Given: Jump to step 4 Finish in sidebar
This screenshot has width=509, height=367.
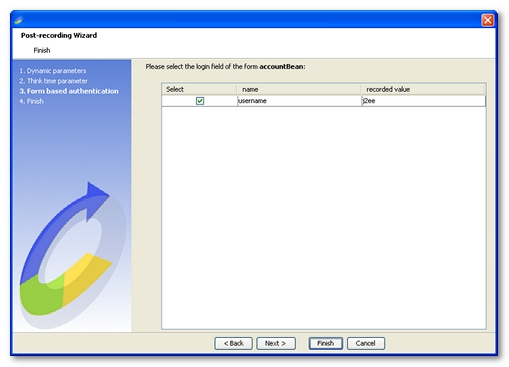Looking at the screenshot, I should point(31,101).
